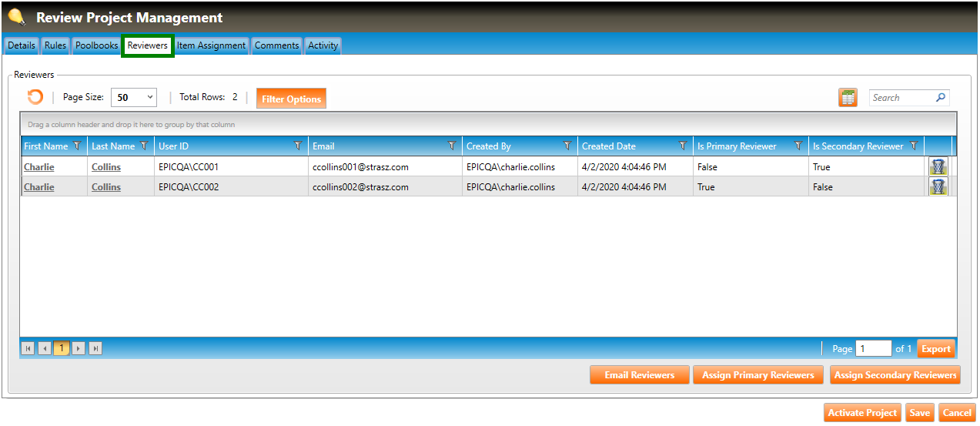Open the User ID column filter dropdown
980x426 pixels.
click(298, 146)
